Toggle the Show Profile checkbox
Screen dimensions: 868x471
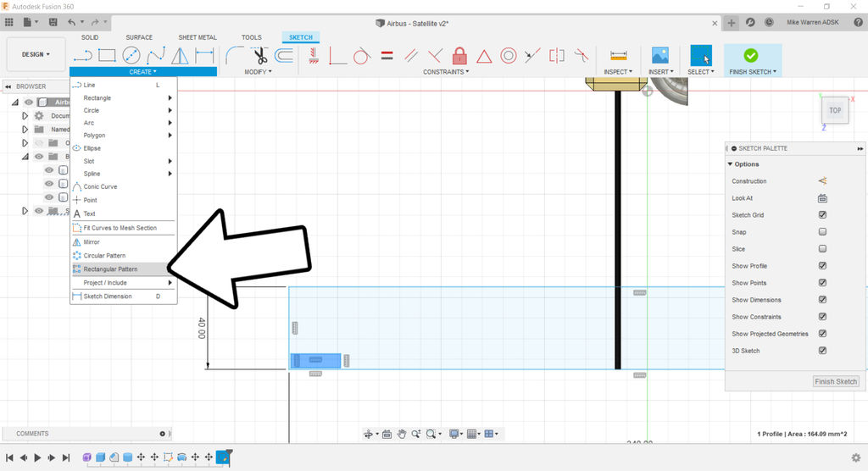(822, 266)
